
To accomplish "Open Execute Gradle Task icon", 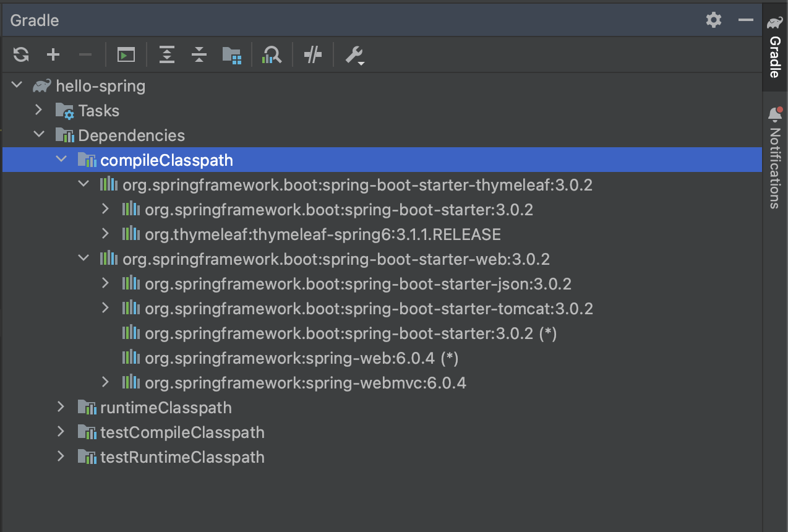I will 126,55.
